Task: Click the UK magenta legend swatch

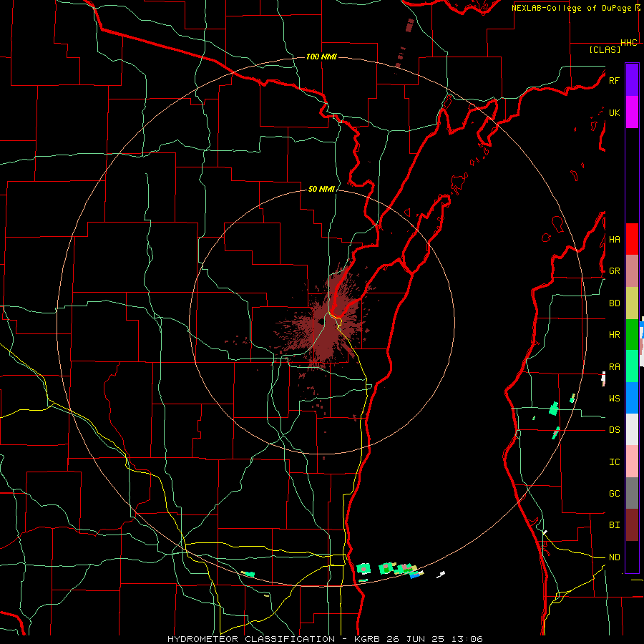Action: coord(632,112)
